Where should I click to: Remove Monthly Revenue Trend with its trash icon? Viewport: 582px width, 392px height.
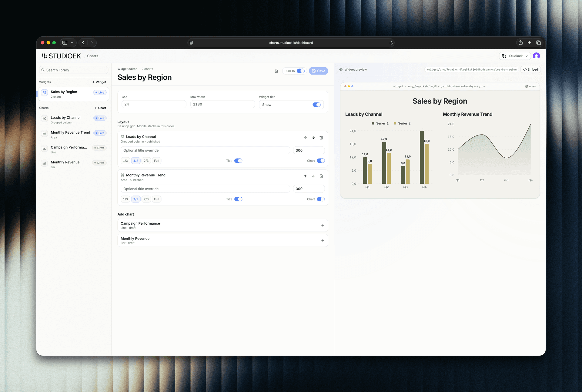[321, 176]
